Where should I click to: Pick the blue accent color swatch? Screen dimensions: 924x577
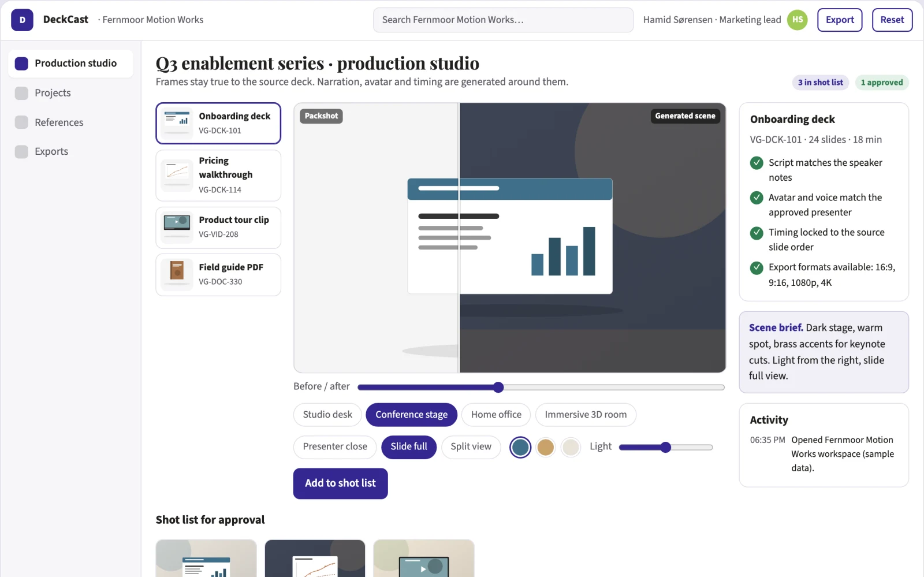(x=520, y=447)
